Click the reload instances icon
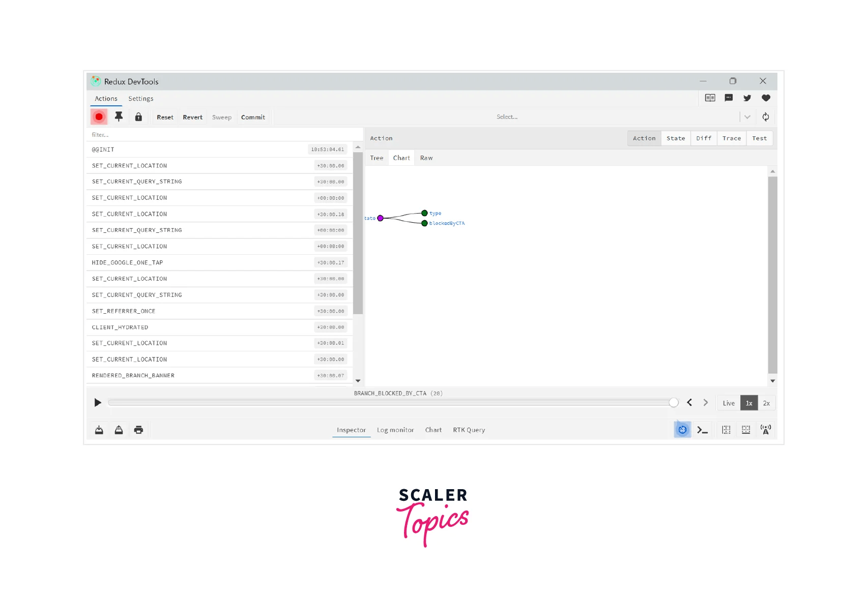The width and height of the screenshot is (868, 600). [x=766, y=116]
